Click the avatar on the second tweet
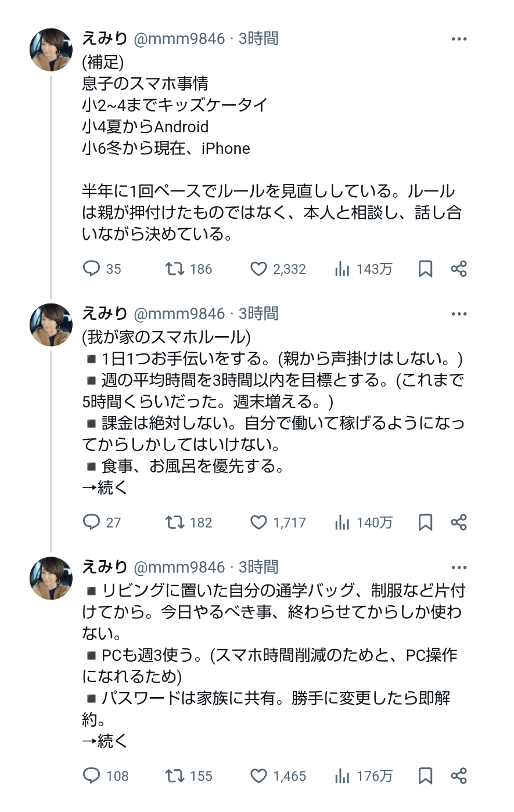This screenshot has height=812, width=514. (x=52, y=325)
